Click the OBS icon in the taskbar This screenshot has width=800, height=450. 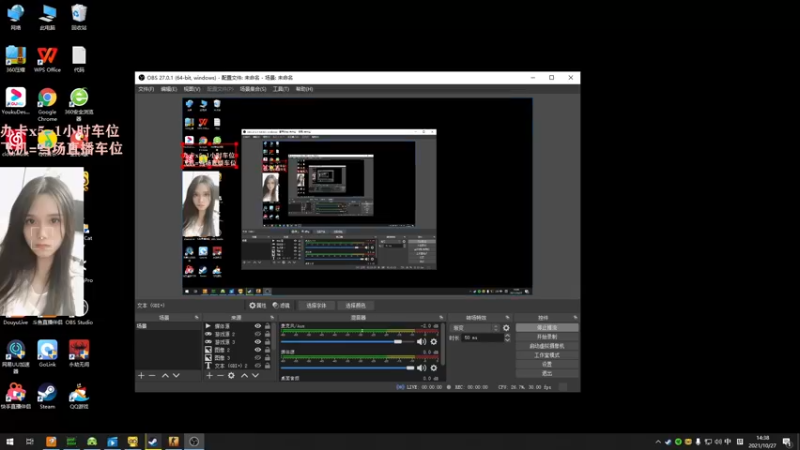tap(194, 441)
